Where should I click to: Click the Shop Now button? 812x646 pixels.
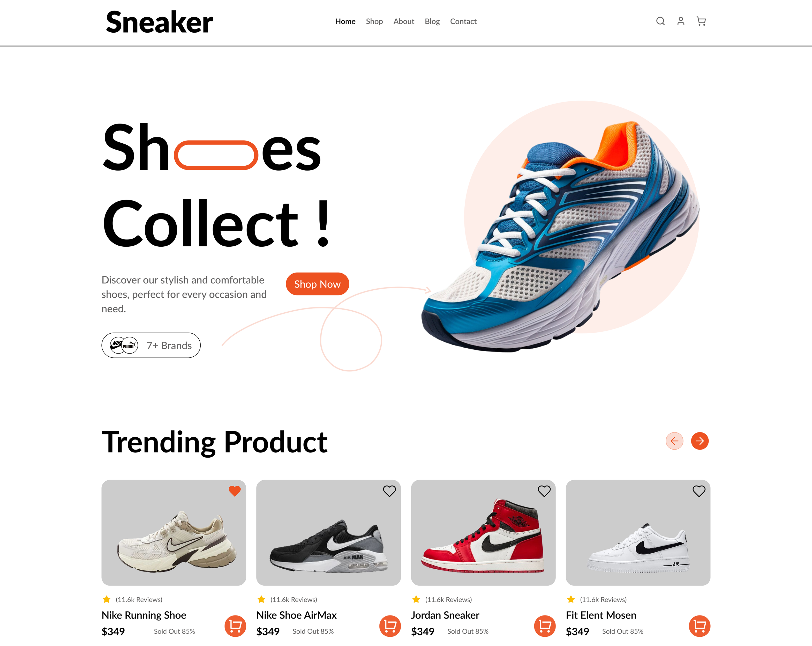pos(318,284)
